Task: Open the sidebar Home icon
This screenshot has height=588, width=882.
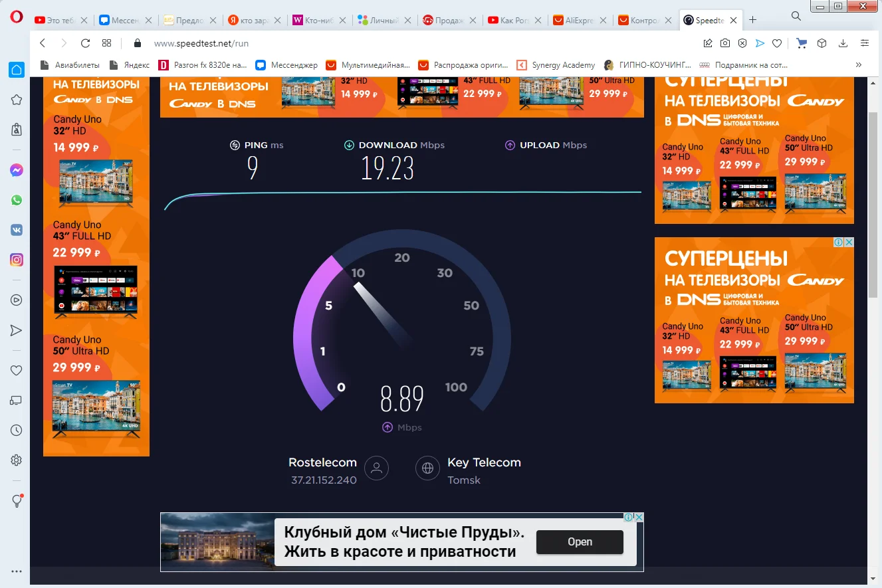Action: 16,69
